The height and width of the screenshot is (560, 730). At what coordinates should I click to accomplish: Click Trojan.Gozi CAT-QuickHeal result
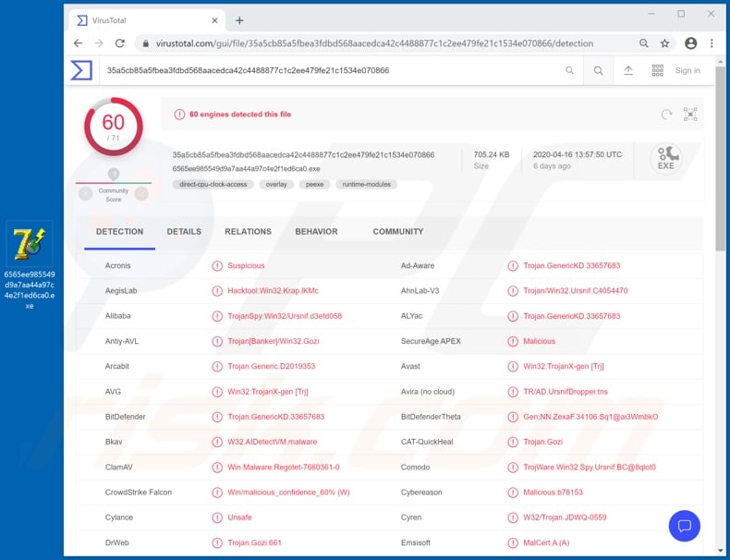click(x=542, y=443)
